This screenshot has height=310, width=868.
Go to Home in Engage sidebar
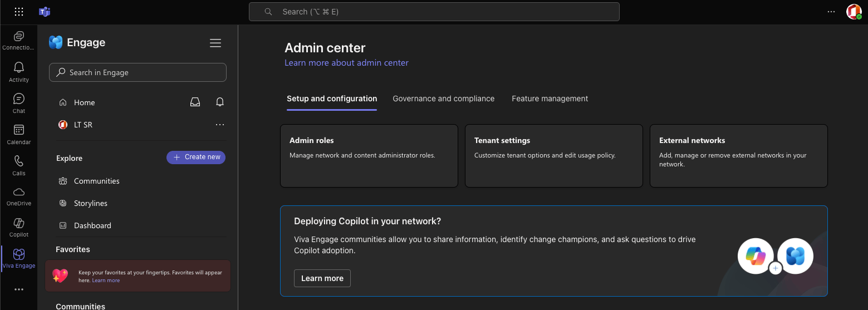[85, 102]
